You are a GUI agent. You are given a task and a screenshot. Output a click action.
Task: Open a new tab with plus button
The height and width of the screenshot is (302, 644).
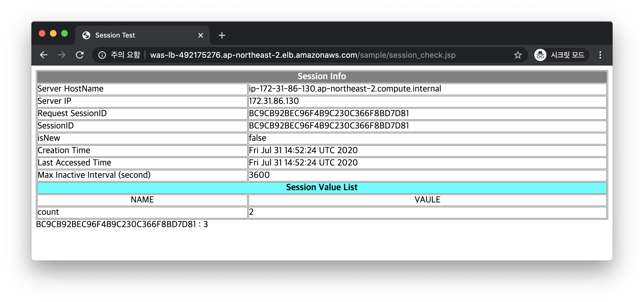[x=222, y=35]
